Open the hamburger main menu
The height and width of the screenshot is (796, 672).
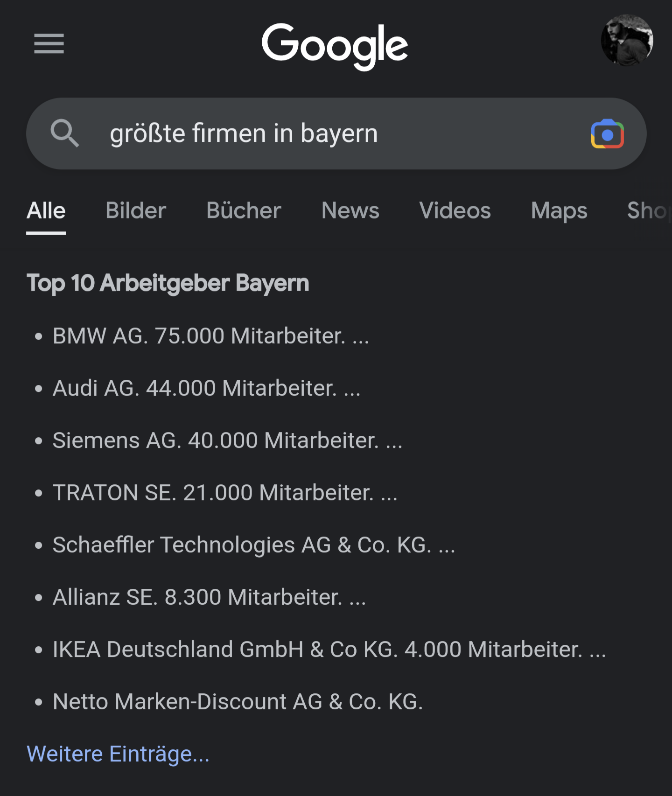(x=49, y=43)
